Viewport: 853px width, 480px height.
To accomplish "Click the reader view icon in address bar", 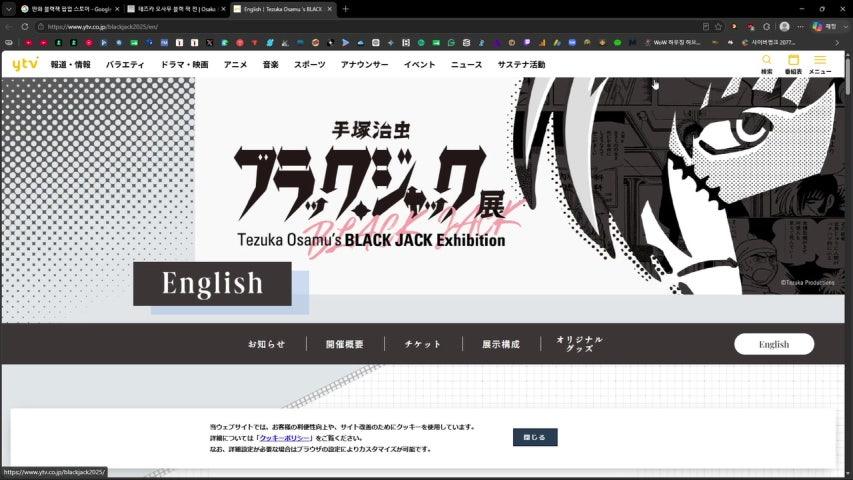I will point(706,26).
